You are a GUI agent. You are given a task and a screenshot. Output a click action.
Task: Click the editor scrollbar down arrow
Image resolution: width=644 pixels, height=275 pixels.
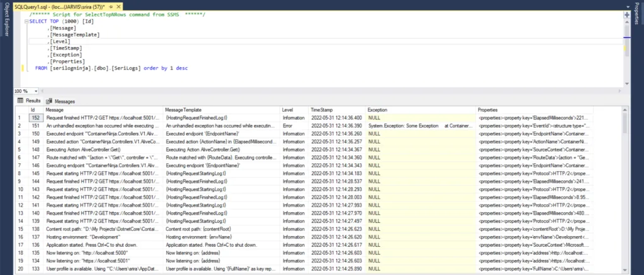coord(627,84)
